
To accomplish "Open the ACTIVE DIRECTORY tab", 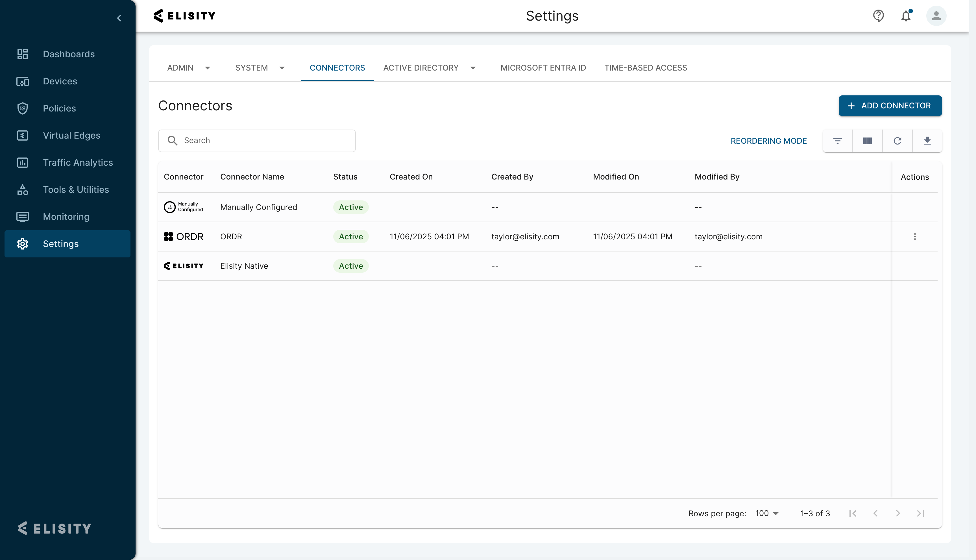I will click(x=421, y=68).
